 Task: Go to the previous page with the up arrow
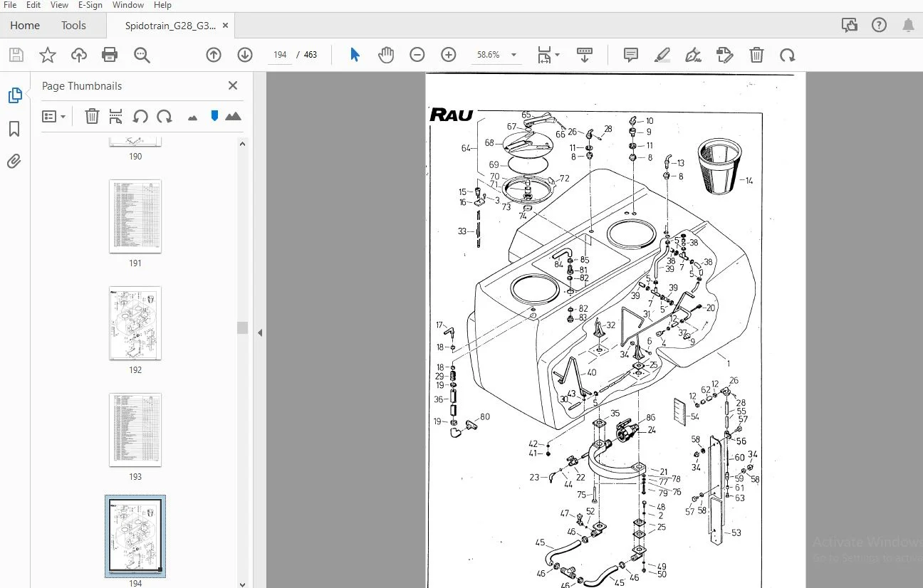[x=214, y=55]
